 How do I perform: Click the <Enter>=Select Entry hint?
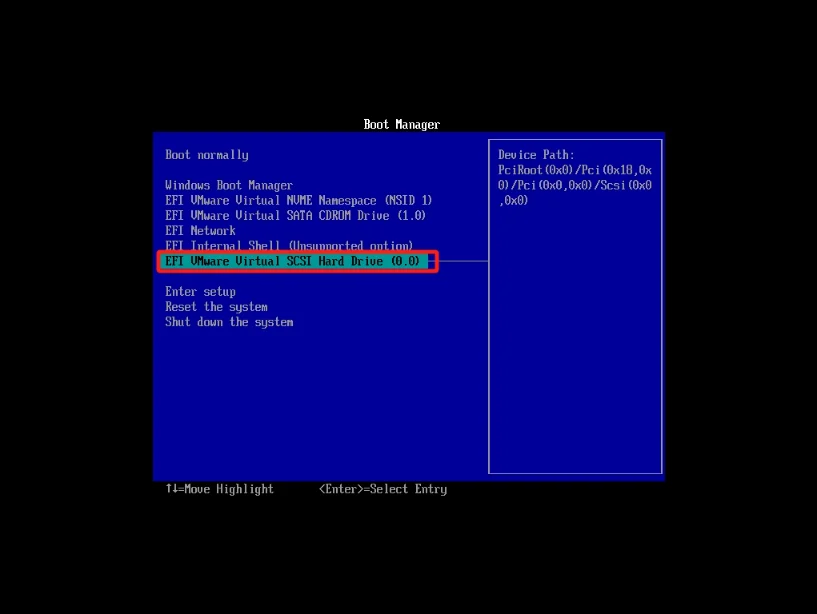click(383, 489)
